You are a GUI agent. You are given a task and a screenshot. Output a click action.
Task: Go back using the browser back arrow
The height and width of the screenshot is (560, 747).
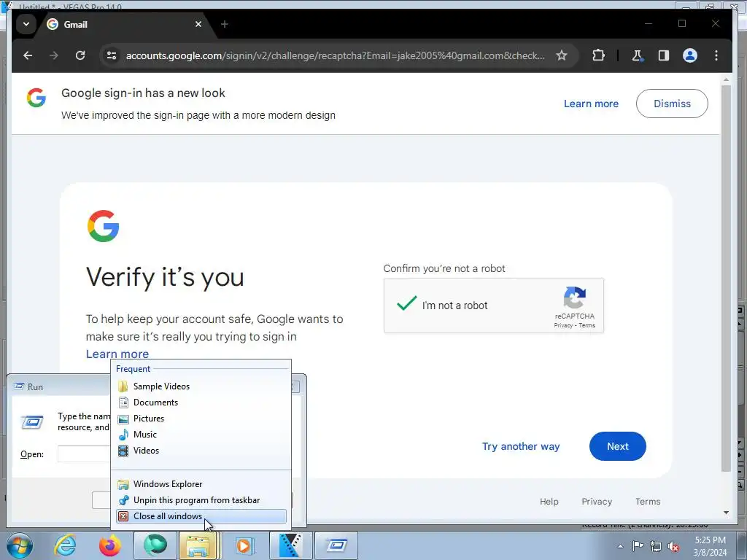(x=28, y=55)
